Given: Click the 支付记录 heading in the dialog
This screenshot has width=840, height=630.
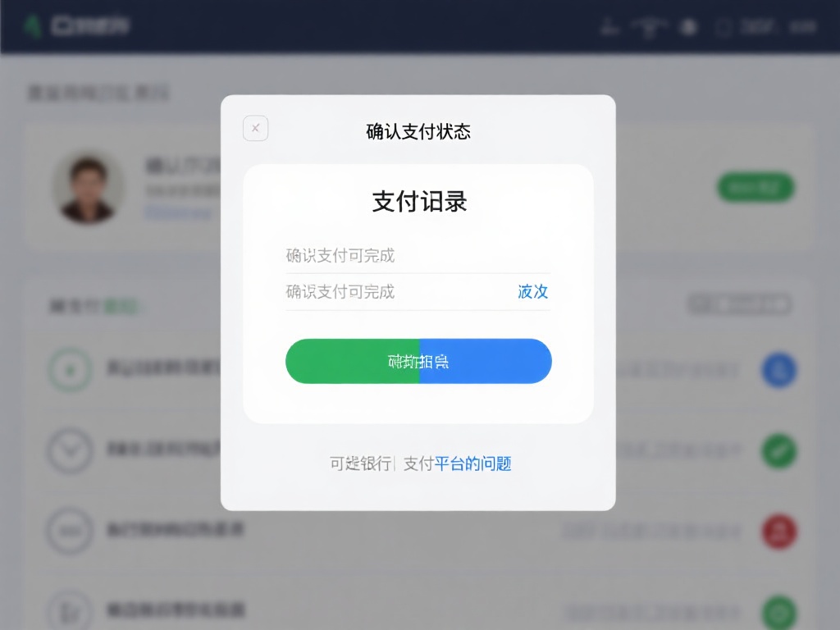Looking at the screenshot, I should pyautogui.click(x=419, y=202).
